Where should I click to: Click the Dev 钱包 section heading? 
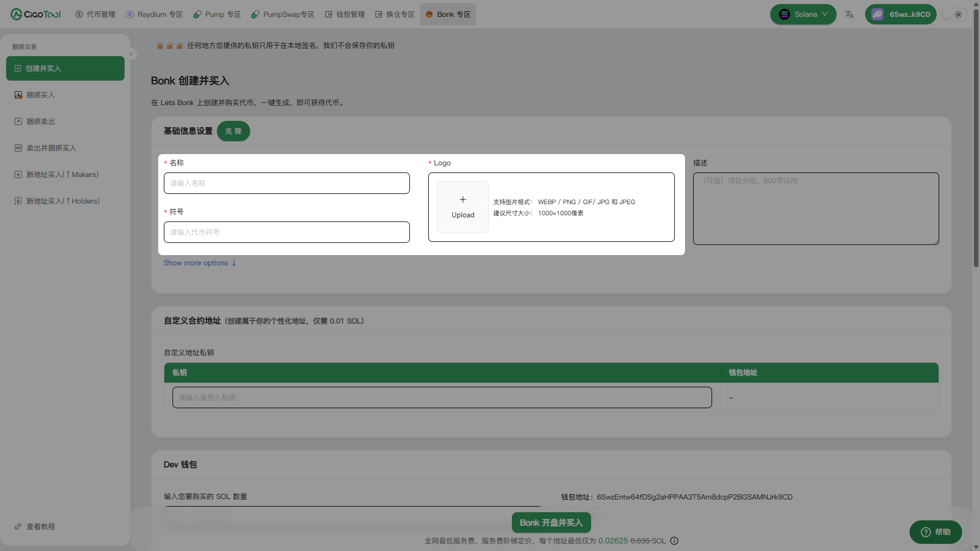coord(180,465)
